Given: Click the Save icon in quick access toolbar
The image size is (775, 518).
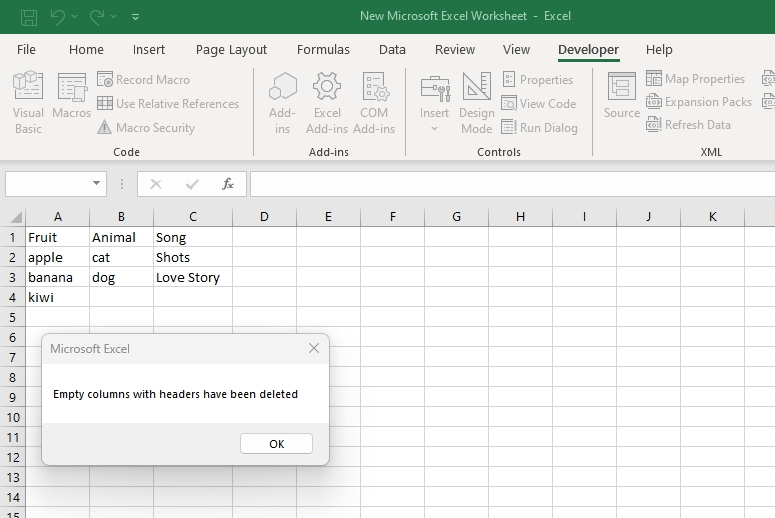Looking at the screenshot, I should pyautogui.click(x=29, y=17).
